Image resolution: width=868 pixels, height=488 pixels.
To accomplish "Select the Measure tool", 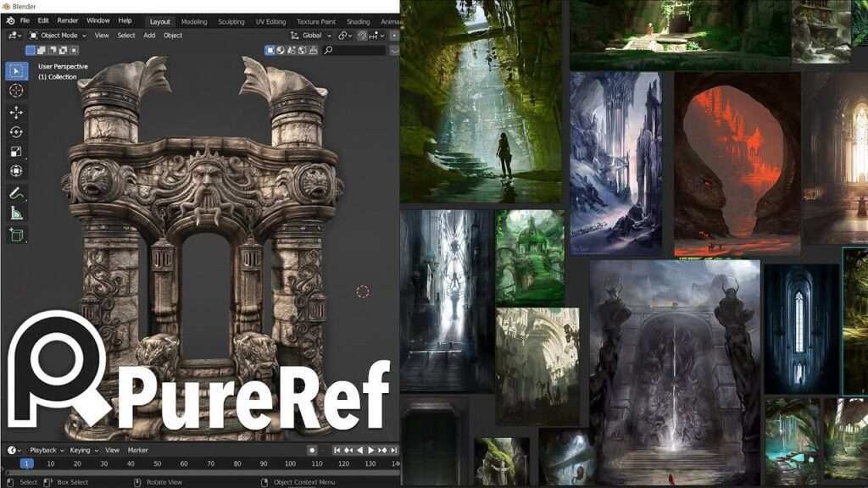I will tap(16, 213).
